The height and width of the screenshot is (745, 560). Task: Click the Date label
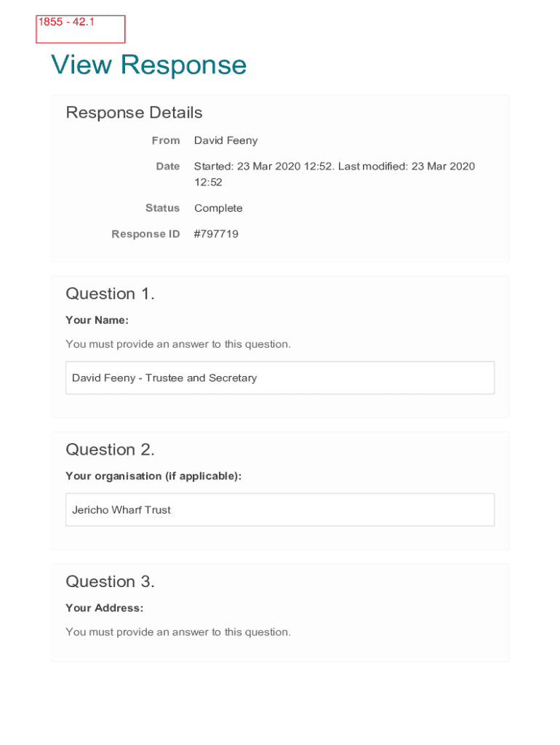168,167
